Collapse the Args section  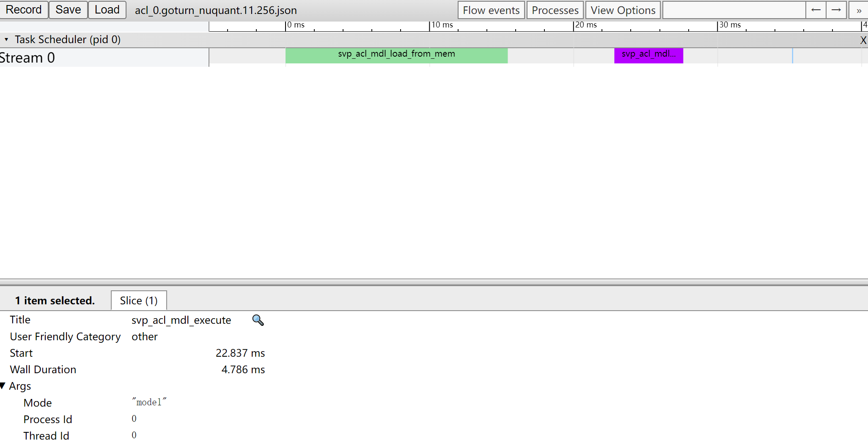tap(3, 386)
